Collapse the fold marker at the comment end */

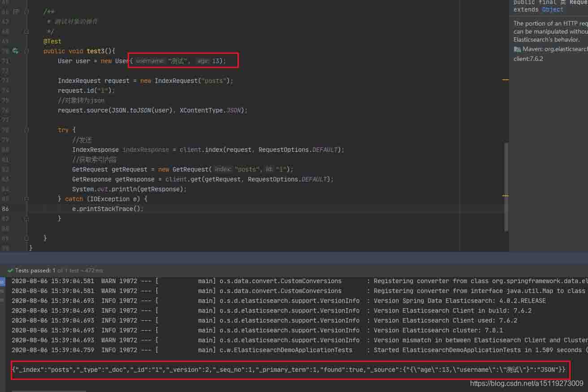coord(26,31)
